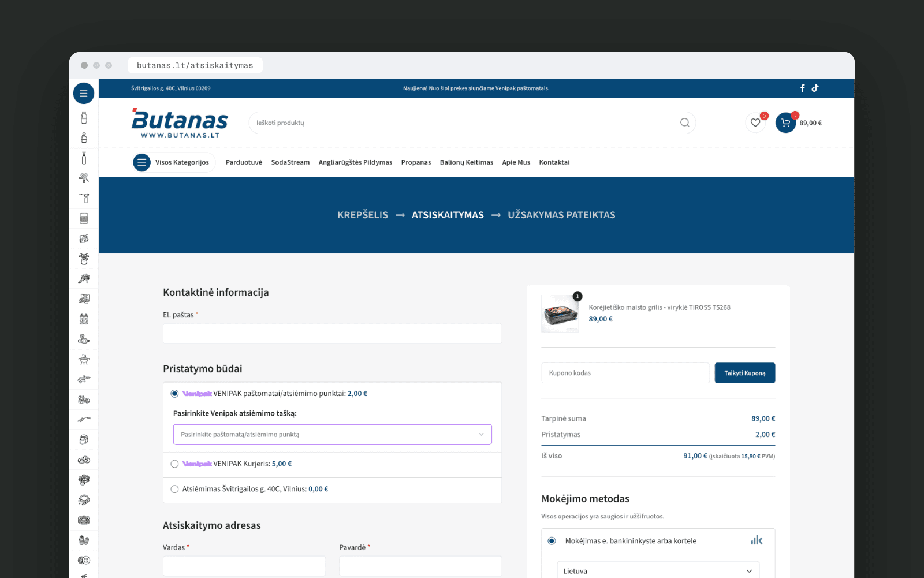The width and height of the screenshot is (924, 578).
Task: Click the search magnifier icon
Action: pyautogui.click(x=685, y=123)
